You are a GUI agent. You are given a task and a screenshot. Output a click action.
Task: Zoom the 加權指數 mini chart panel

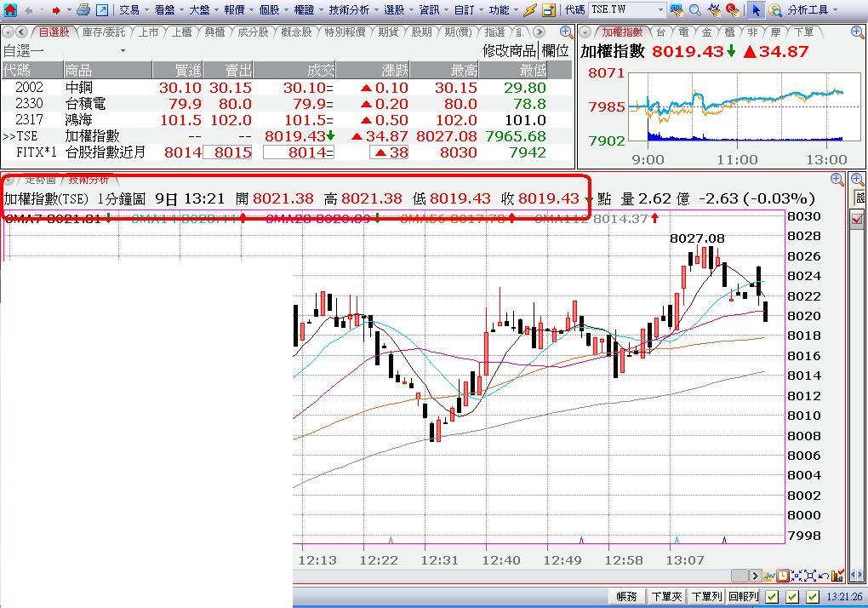pos(856,32)
